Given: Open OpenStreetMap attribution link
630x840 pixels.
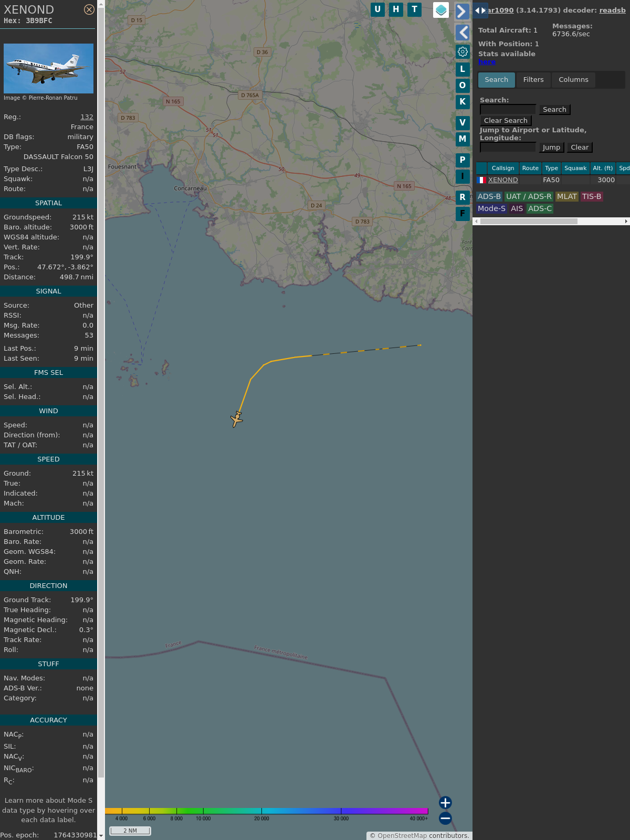Looking at the screenshot, I should tap(402, 835).
